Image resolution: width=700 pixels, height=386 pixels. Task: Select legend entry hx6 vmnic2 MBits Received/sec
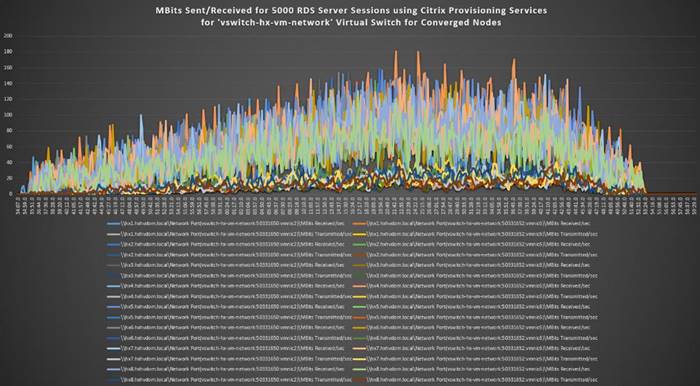(x=226, y=328)
